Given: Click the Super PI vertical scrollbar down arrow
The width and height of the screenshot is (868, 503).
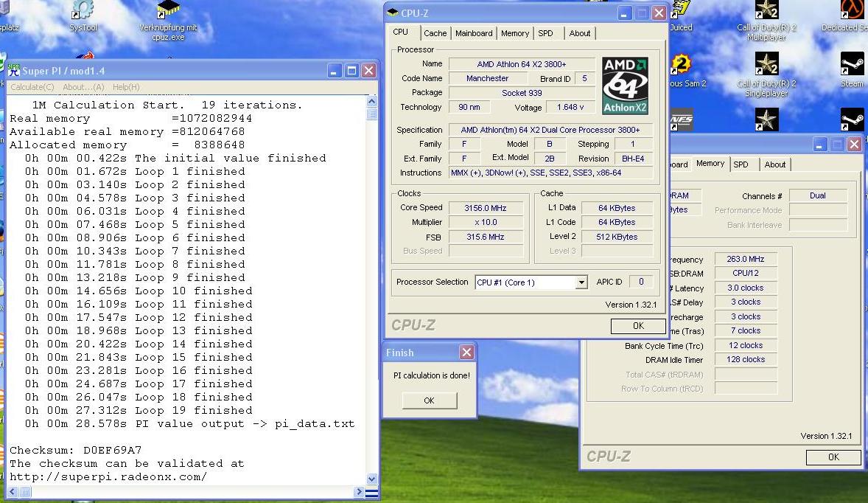Looking at the screenshot, I should pyautogui.click(x=371, y=479).
